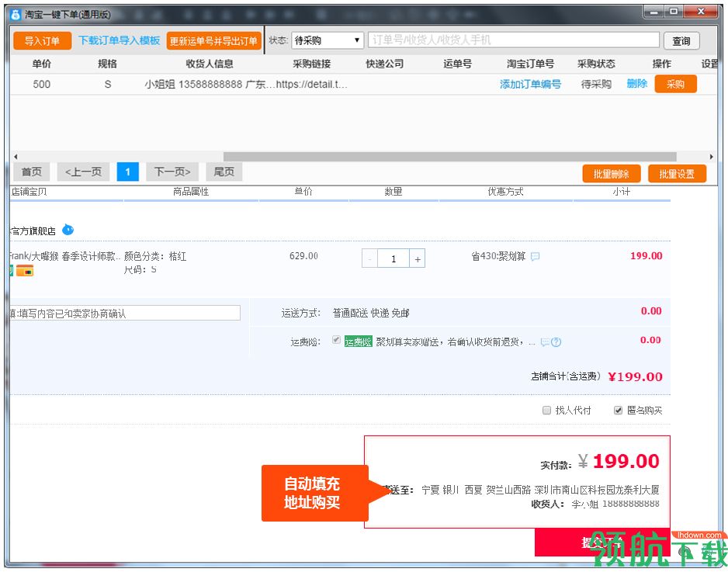Click the 删除 link in order row
The height and width of the screenshot is (572, 728).
[x=637, y=84]
